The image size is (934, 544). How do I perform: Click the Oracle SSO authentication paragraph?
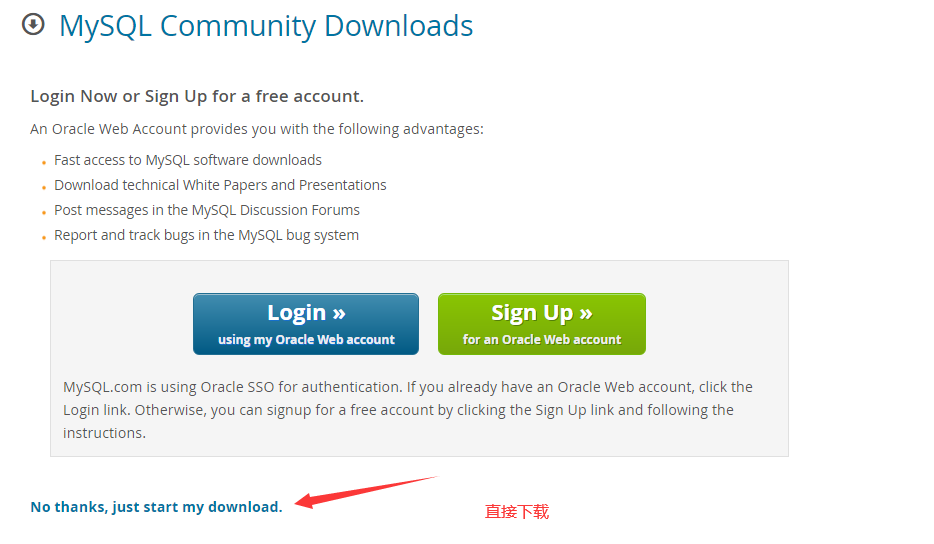coord(408,410)
